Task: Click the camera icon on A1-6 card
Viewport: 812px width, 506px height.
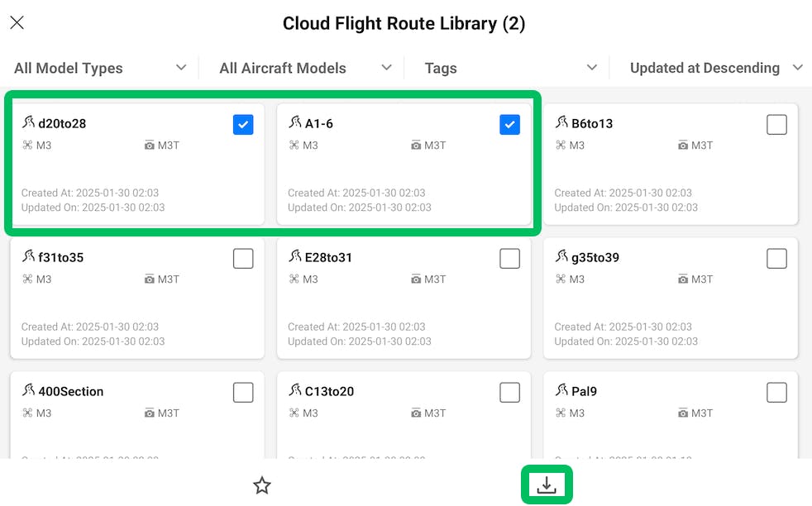Action: [416, 146]
